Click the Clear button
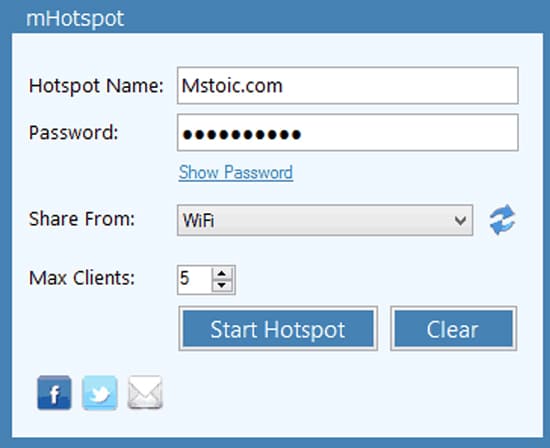The width and height of the screenshot is (550, 448). point(454,328)
